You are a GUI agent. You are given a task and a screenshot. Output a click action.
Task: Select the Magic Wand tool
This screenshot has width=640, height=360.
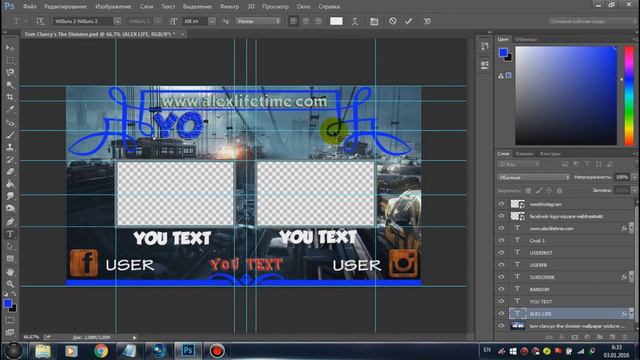[10, 84]
